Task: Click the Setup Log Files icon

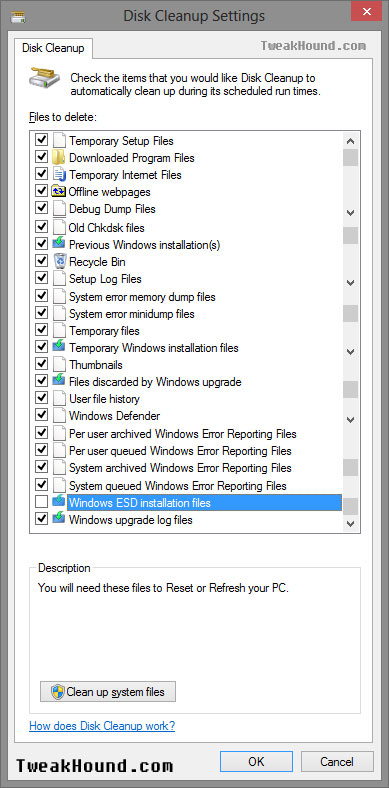Action: (x=59, y=279)
